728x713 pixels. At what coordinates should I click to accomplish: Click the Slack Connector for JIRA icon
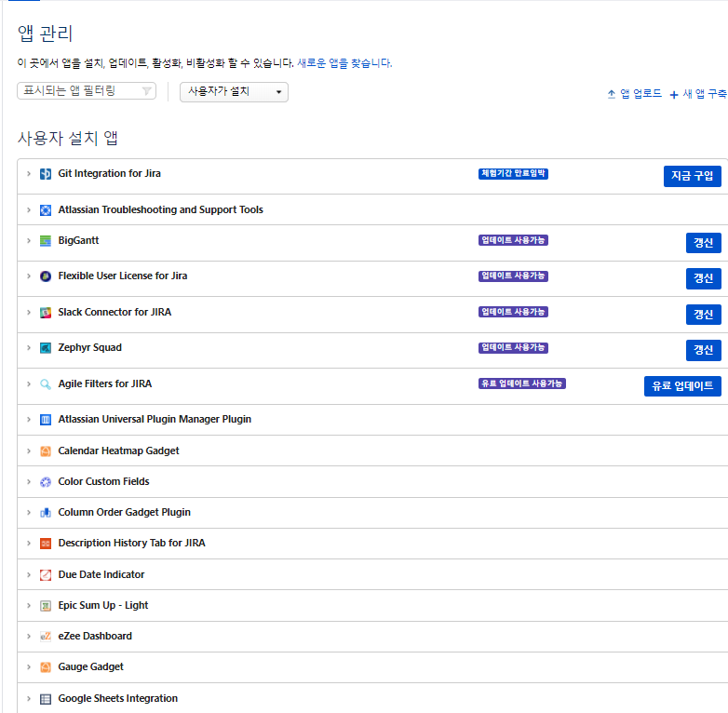pos(46,313)
